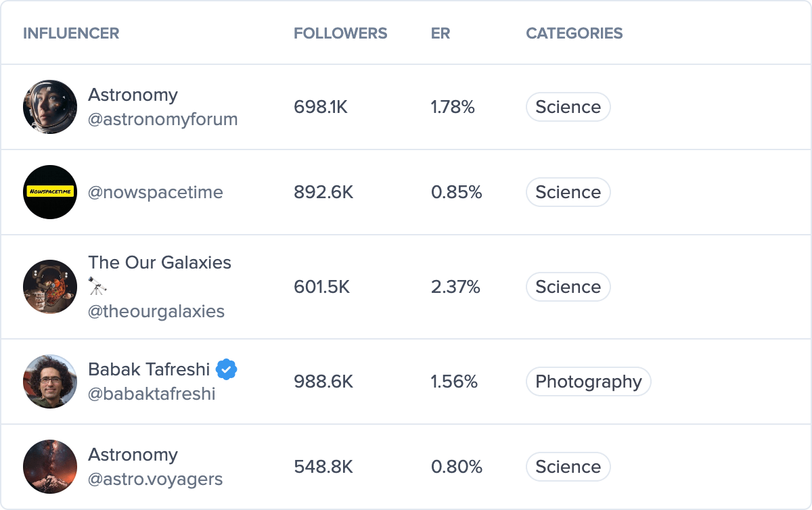The height and width of the screenshot is (510, 812).
Task: Click the Science tag for @astronomyforum
Action: tap(568, 107)
